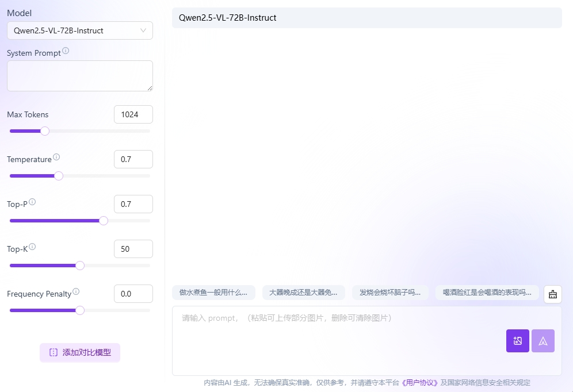Screen dimensions: 573x392
Task: Adjust the Top-P slider handle
Action: 104,221
